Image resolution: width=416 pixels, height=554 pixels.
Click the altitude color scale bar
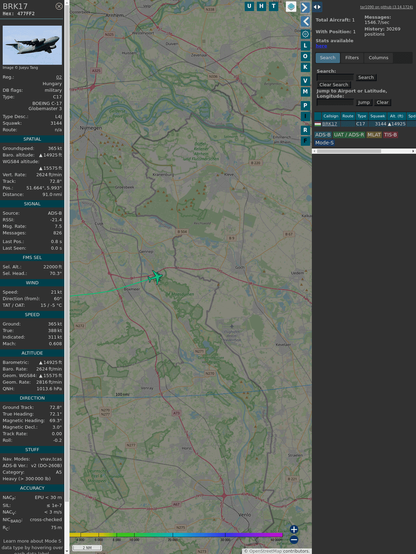click(176, 535)
